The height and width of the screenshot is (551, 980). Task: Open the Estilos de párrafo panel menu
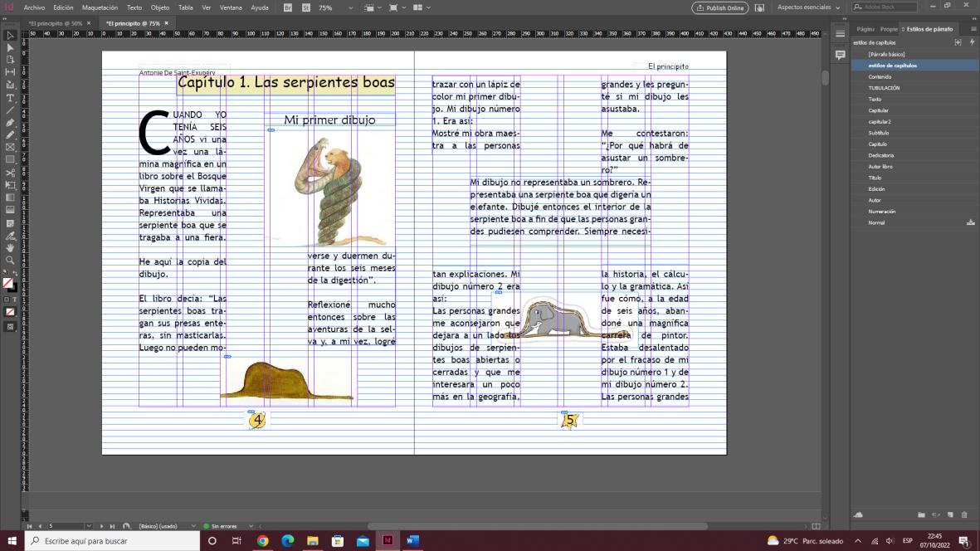[x=973, y=29]
